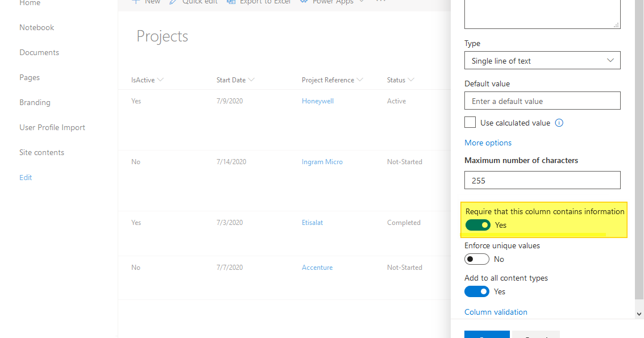Open the Power Apps menu icon
The image size is (644, 338).
pyautogui.click(x=304, y=2)
